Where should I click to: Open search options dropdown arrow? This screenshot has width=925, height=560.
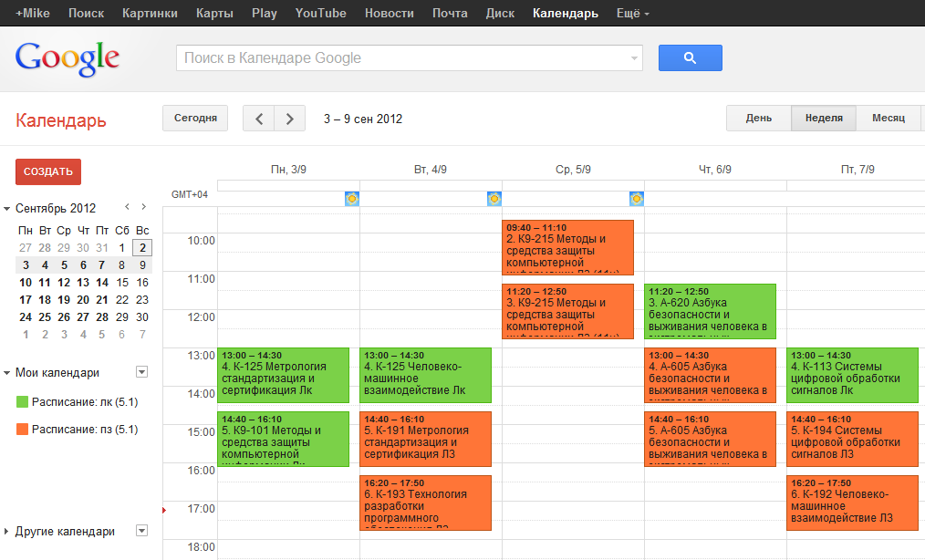click(634, 58)
